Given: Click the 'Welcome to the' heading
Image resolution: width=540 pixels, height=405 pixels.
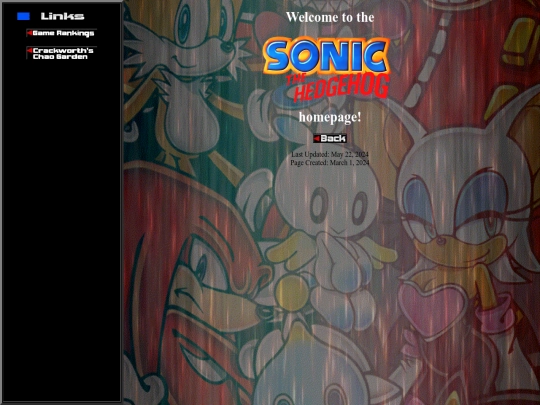Looking at the screenshot, I should point(330,17).
